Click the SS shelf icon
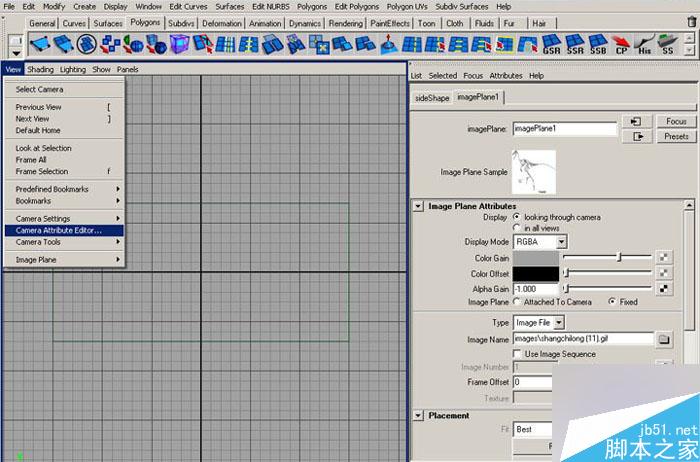This screenshot has height=462, width=700. 667,45
